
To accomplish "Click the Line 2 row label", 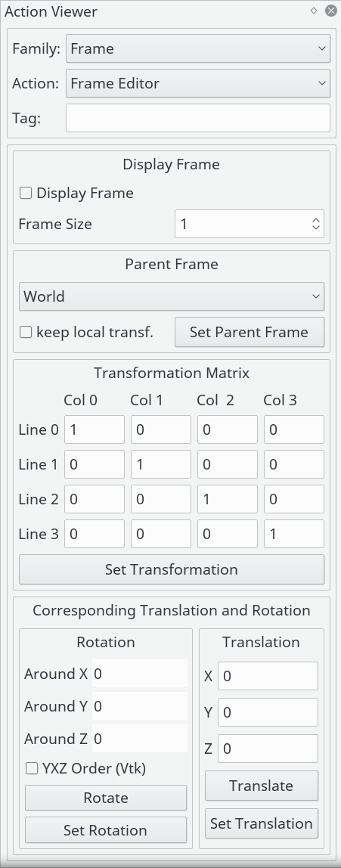I will click(39, 499).
